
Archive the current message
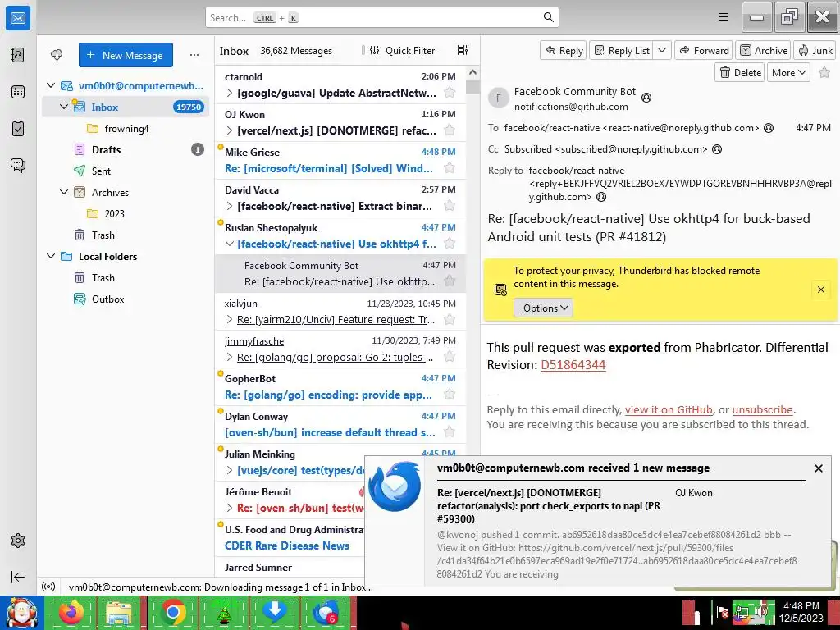(x=764, y=50)
